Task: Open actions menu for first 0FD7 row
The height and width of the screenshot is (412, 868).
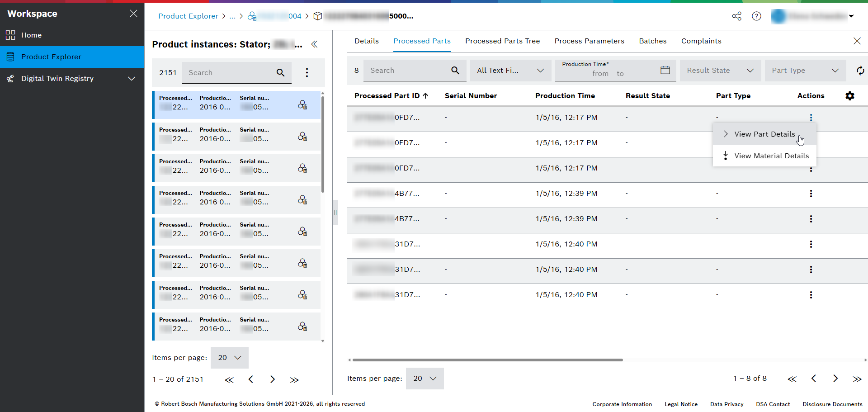Action: pos(811,118)
